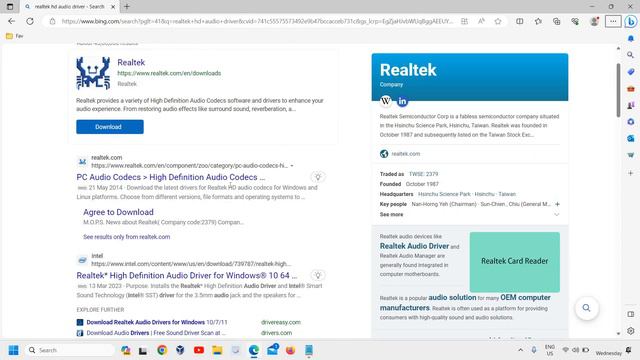This screenshot has width=640, height=360.
Task: Reload the current Bing page
Action: [30, 21]
